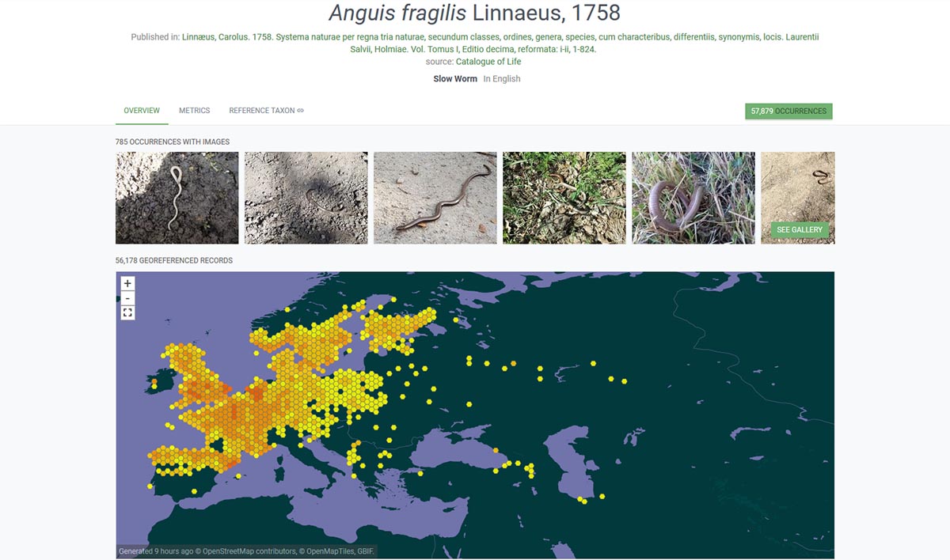The height and width of the screenshot is (560, 950).
Task: Open fifth image of coiled slow worm in grass
Action: point(693,198)
